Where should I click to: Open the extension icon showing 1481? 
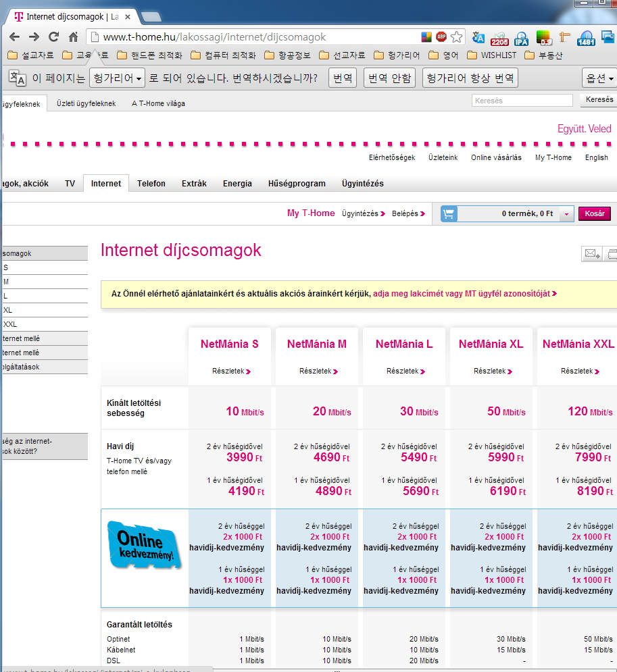(586, 38)
